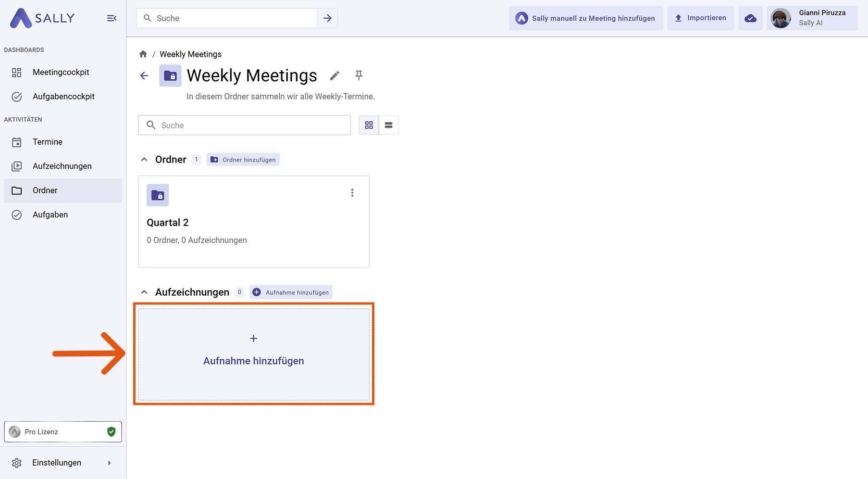Expand the Einstellungen submenu

click(109, 463)
